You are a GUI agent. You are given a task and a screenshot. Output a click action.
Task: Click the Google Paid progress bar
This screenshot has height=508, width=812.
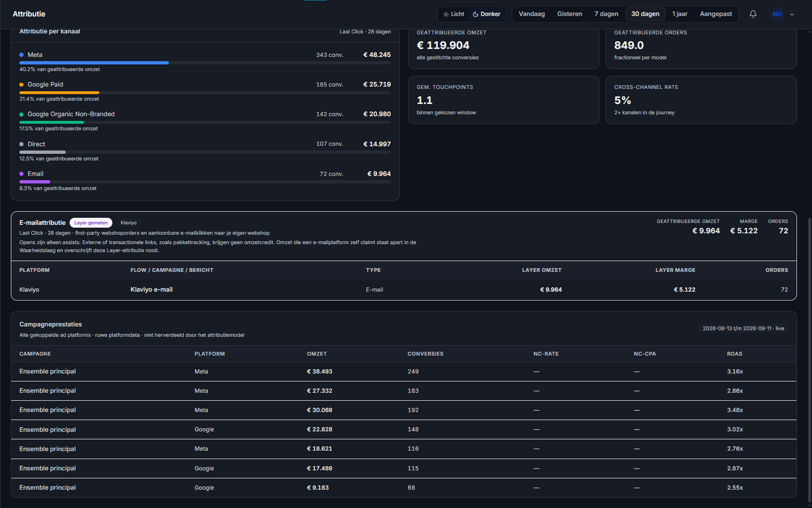[205, 93]
